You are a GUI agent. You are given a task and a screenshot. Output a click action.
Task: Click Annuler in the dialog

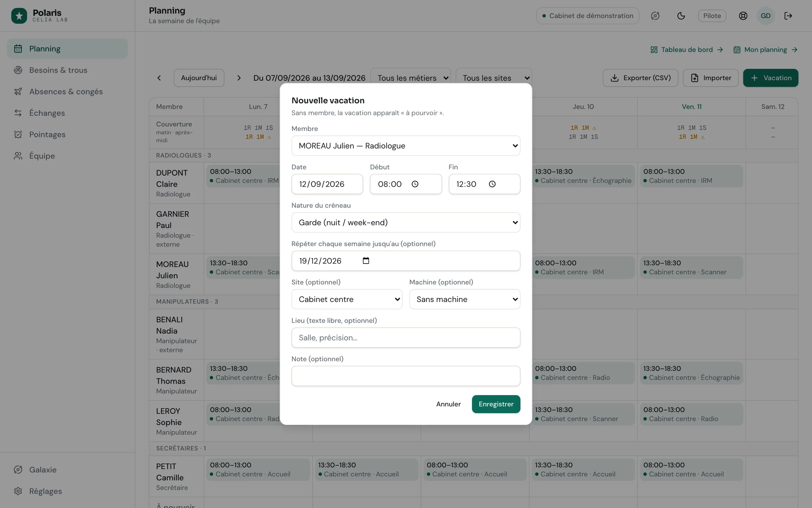point(448,404)
